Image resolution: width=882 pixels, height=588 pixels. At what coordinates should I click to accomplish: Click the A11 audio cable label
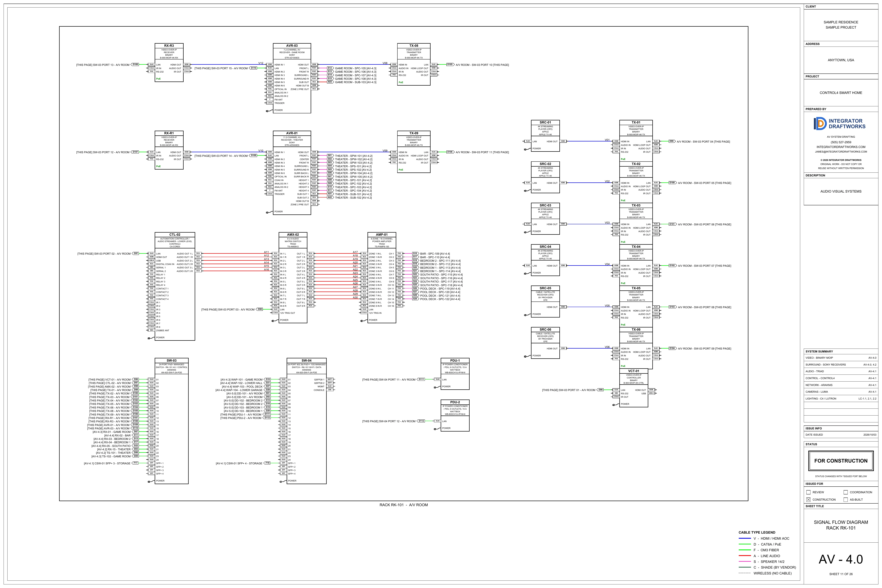click(266, 252)
